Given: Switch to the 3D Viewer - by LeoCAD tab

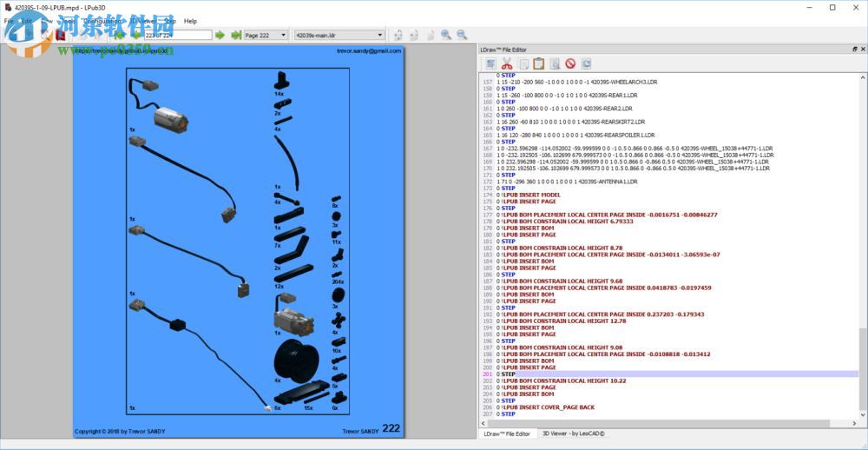Looking at the screenshot, I should tap(574, 434).
